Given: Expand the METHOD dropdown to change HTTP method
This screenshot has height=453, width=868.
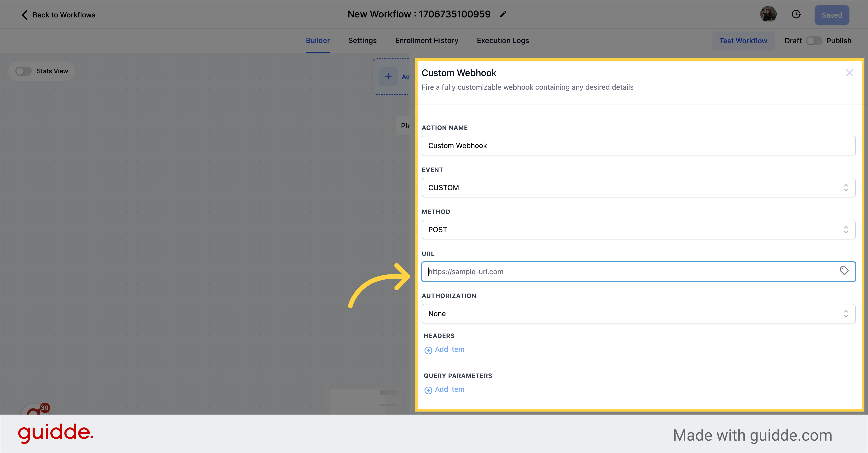Looking at the screenshot, I should click(638, 229).
